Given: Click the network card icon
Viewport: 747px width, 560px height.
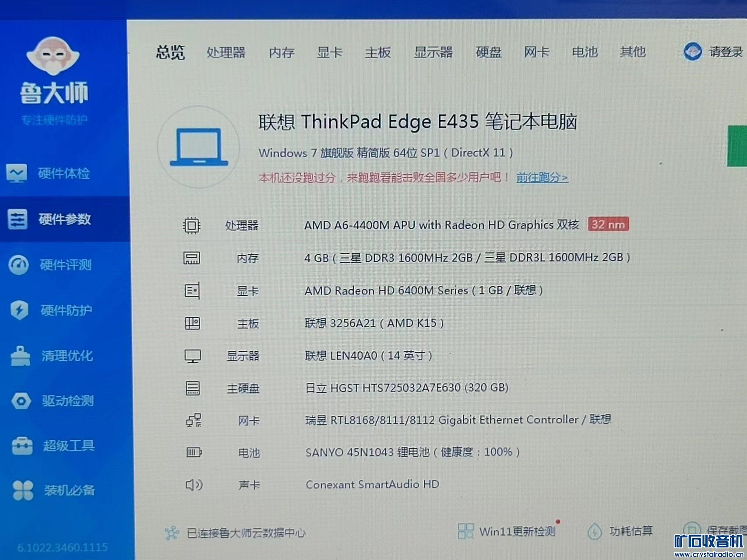Looking at the screenshot, I should tap(194, 420).
